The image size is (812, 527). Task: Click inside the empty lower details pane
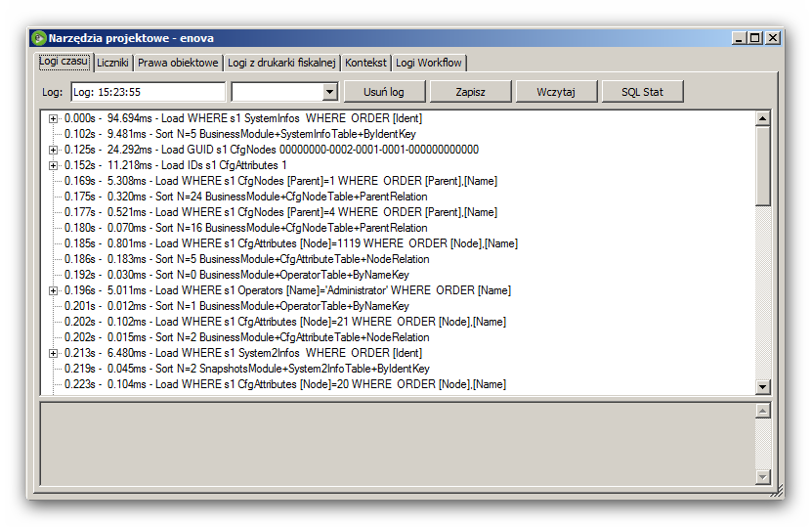coord(398,444)
